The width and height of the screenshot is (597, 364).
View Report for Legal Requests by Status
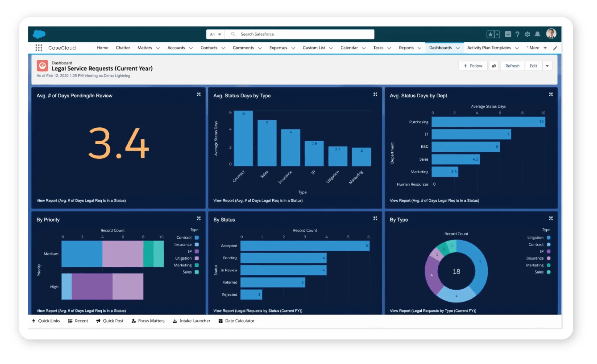pos(257,311)
